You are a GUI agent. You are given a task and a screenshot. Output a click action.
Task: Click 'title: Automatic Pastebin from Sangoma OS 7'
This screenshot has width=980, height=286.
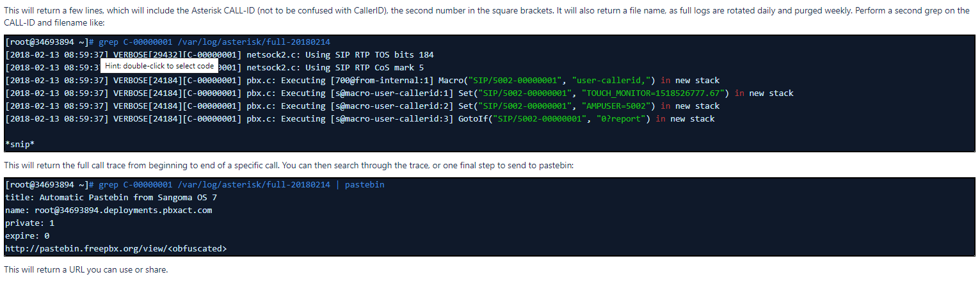point(111,198)
